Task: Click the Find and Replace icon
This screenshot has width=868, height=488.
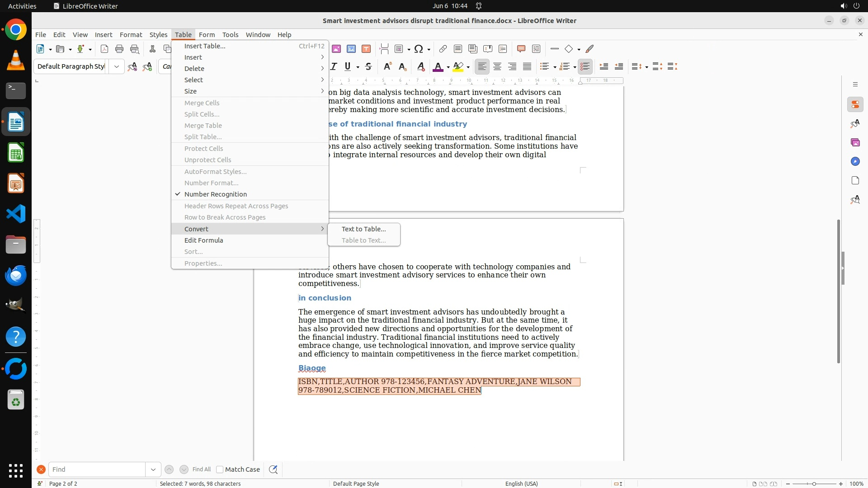Action: pyautogui.click(x=273, y=469)
